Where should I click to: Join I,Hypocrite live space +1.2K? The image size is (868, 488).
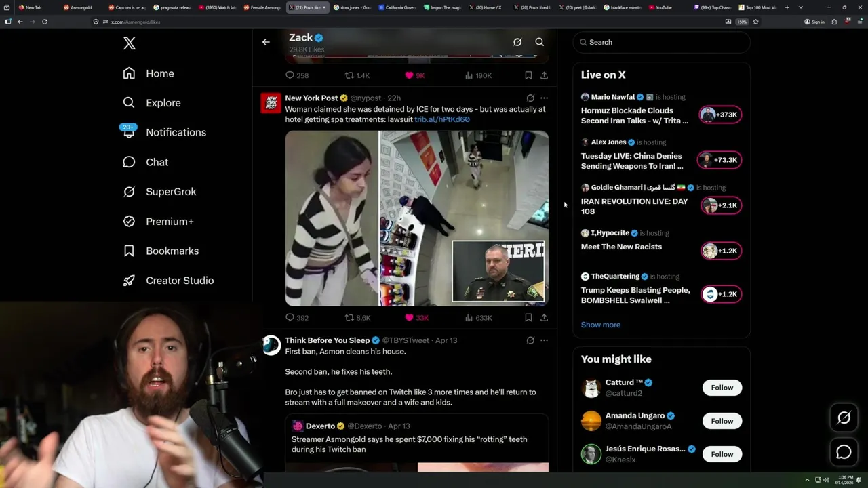tap(721, 251)
